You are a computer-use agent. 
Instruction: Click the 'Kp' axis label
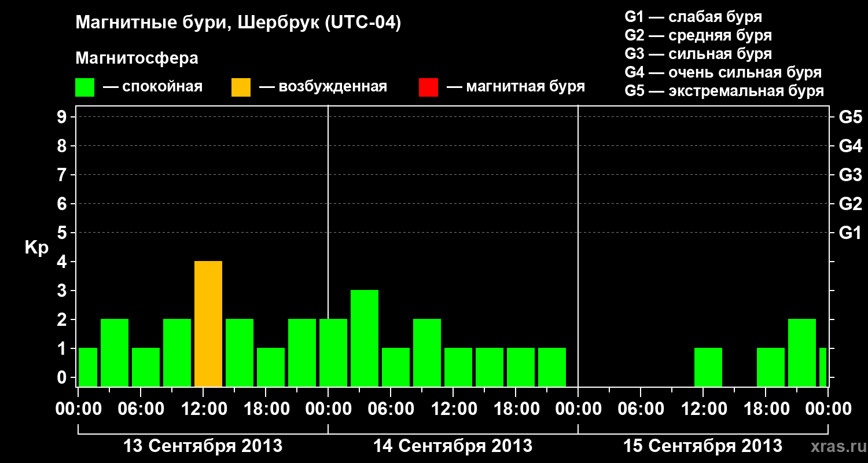[36, 248]
